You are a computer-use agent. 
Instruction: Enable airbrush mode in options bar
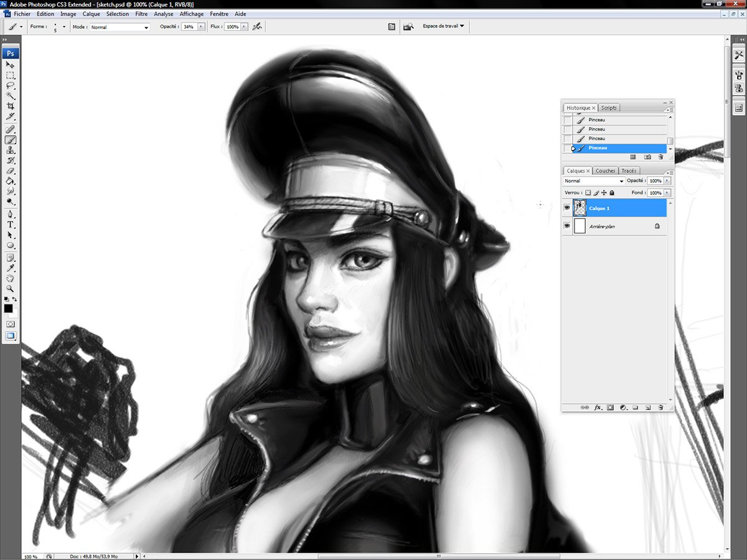(256, 27)
